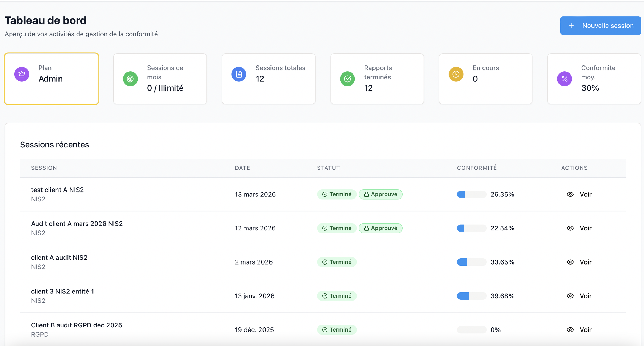Click Voir for Client B audit RGPD
The width and height of the screenshot is (644, 346).
pyautogui.click(x=585, y=330)
